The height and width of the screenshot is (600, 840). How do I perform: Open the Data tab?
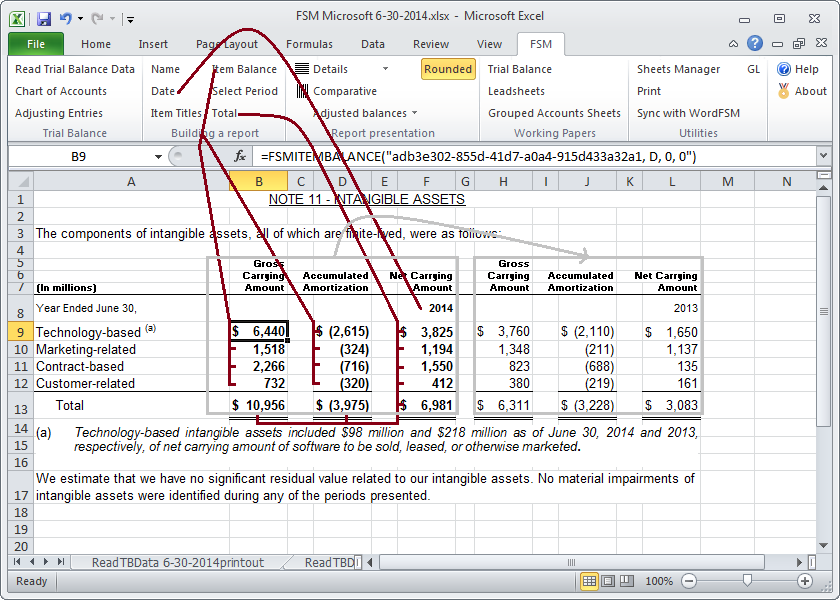coord(372,44)
